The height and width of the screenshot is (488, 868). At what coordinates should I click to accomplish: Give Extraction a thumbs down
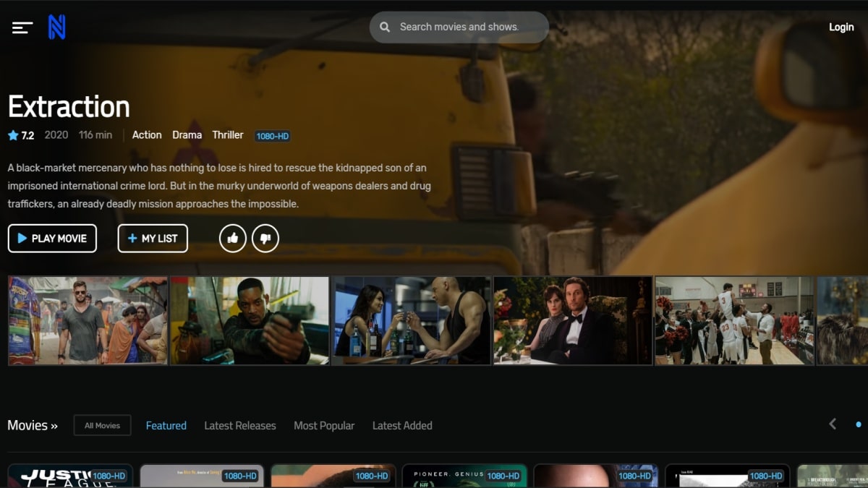[265, 239]
